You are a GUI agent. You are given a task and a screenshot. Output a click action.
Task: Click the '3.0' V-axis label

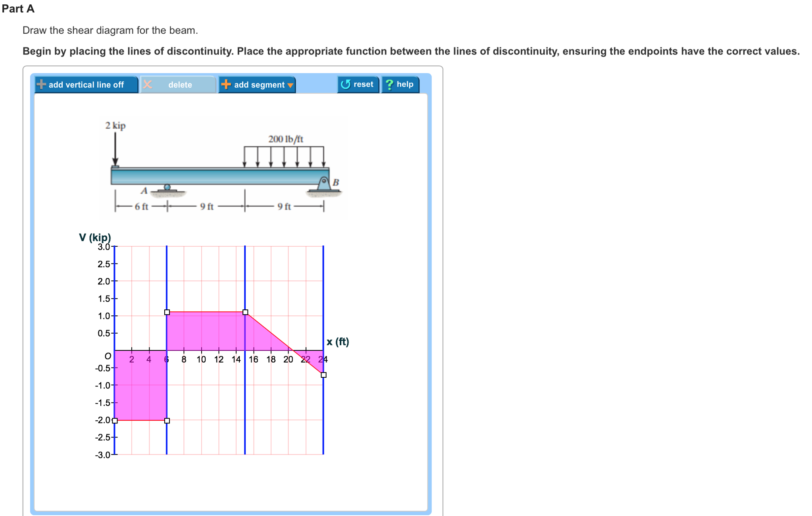pyautogui.click(x=104, y=247)
